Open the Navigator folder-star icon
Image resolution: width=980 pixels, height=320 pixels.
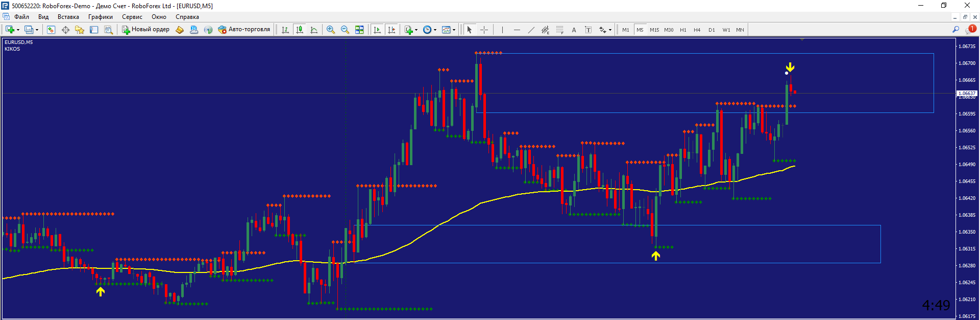click(80, 30)
